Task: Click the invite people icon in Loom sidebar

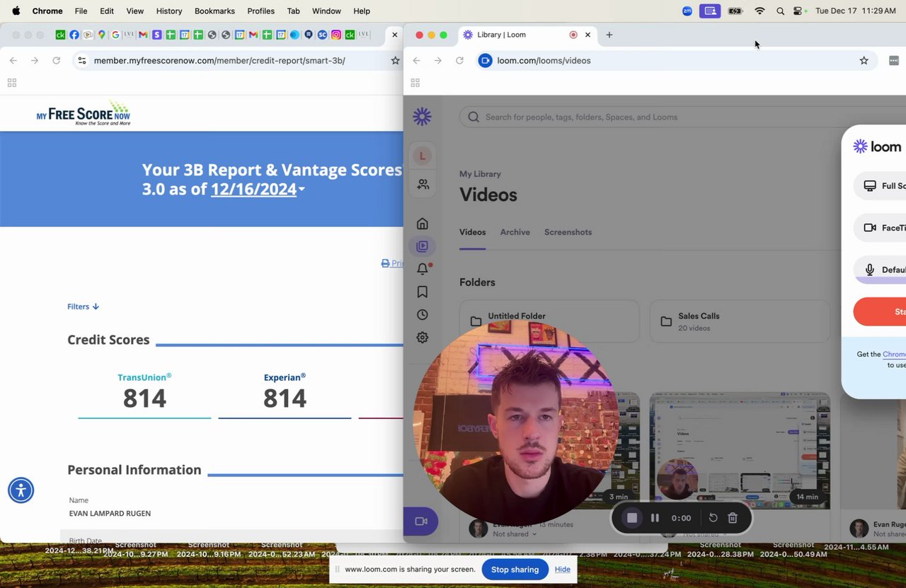Action: 423,184
